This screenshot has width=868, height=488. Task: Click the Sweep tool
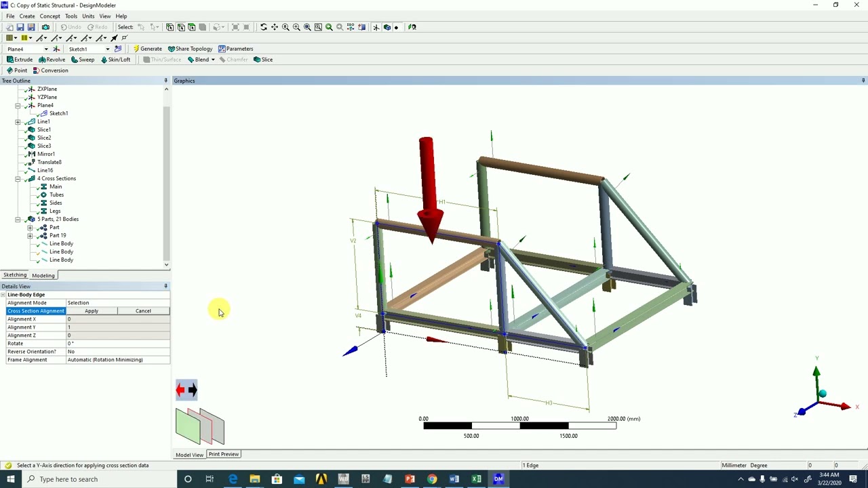point(83,60)
